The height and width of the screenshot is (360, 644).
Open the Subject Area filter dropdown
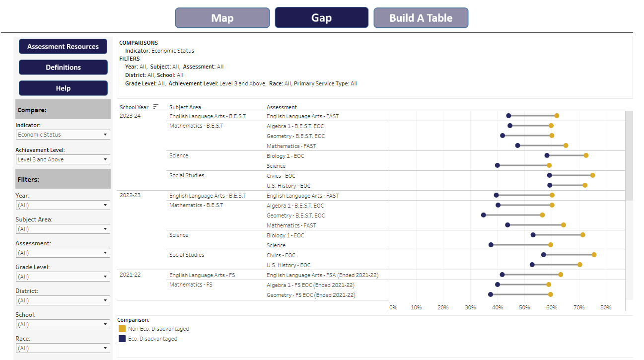(x=63, y=229)
